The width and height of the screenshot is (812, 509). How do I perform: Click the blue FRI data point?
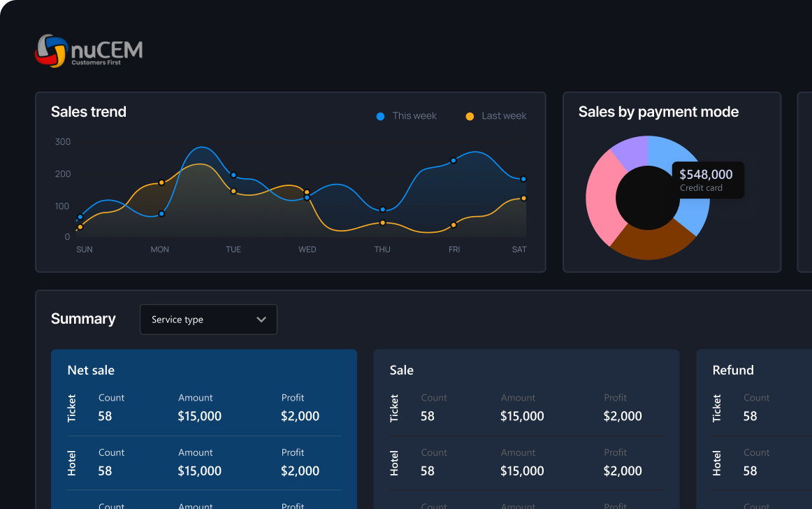(x=453, y=161)
